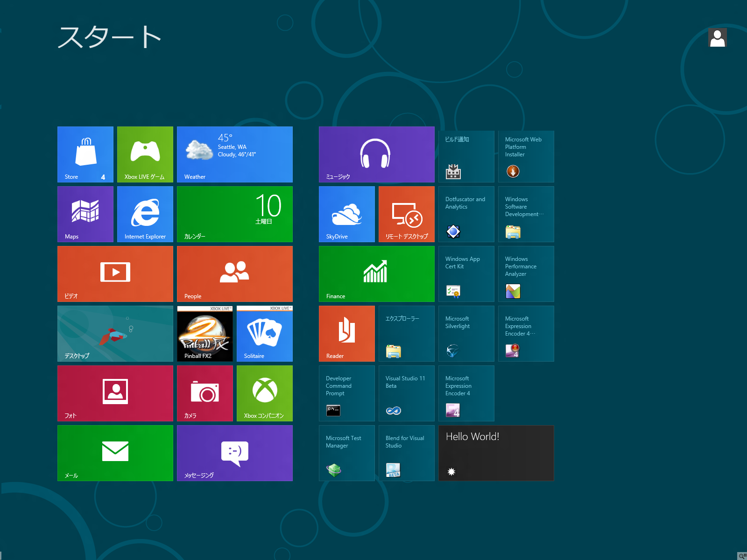The image size is (747, 560).
Task: Open the カメラ camera tile
Action: click(205, 393)
